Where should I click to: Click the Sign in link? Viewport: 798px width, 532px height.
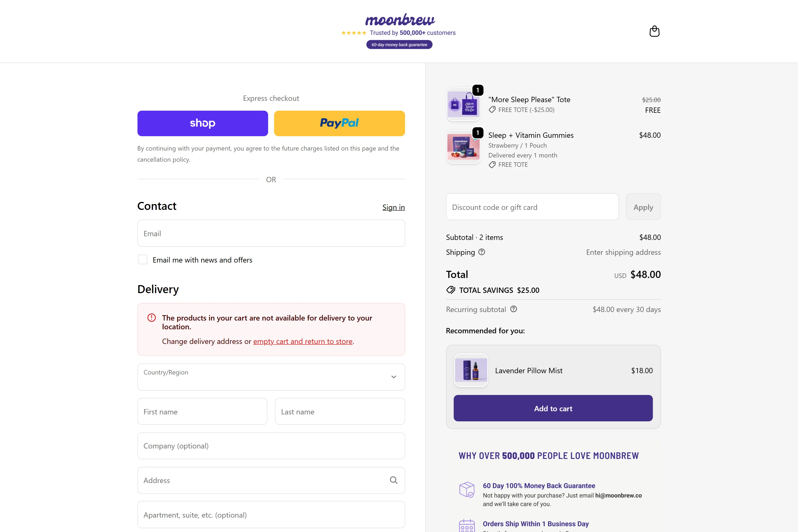[393, 207]
